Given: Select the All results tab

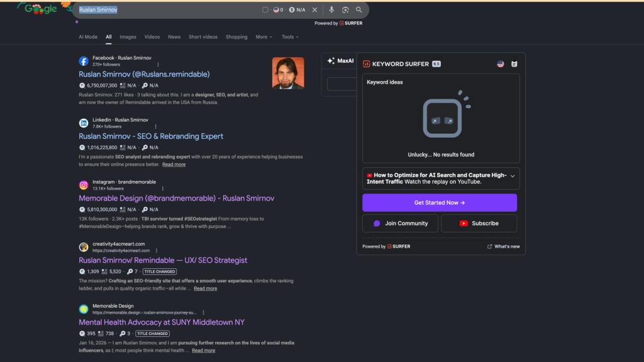Looking at the screenshot, I should click(x=108, y=37).
